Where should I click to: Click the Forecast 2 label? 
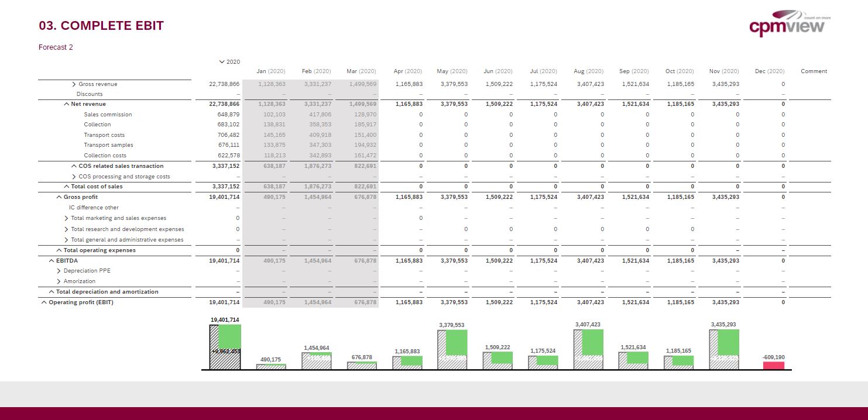point(55,47)
